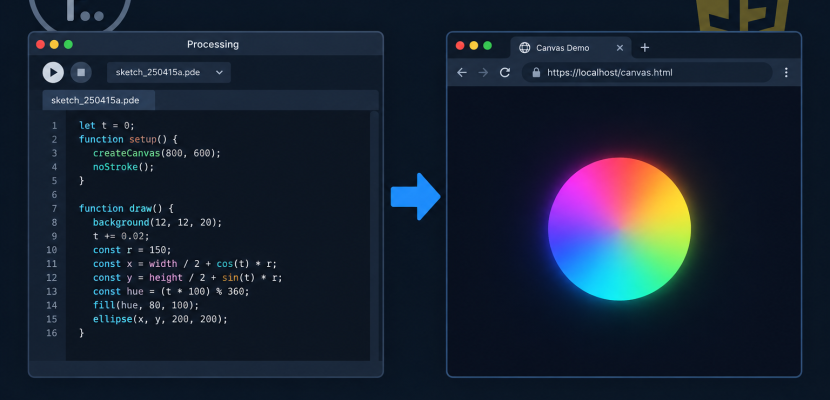The height and width of the screenshot is (400, 830).
Task: Minimize the browser window with yellow button
Action: [x=474, y=46]
